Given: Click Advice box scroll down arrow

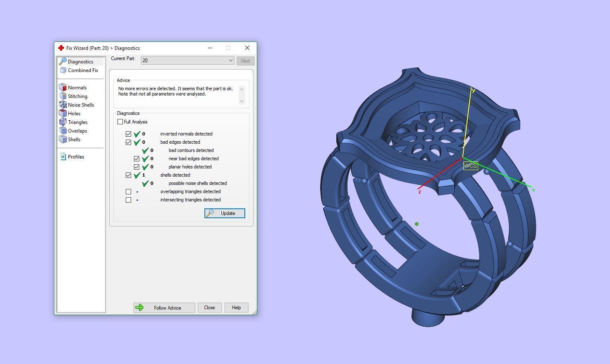Looking at the screenshot, I should (242, 101).
